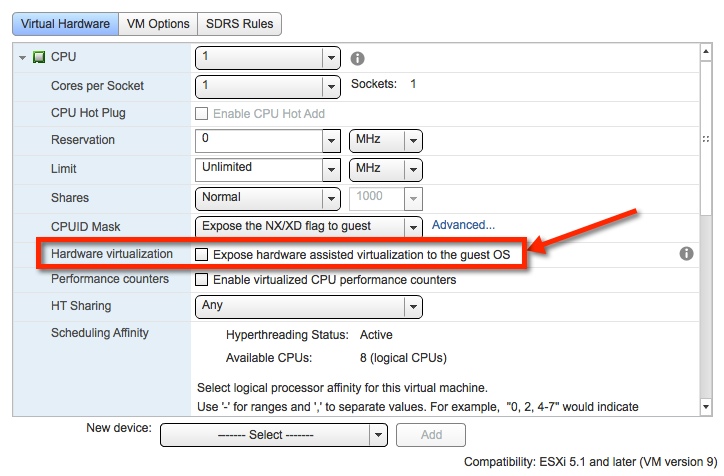Viewport: 724px width, 476px height.
Task: Change the Limit MHz unit dropdown
Action: coord(386,169)
